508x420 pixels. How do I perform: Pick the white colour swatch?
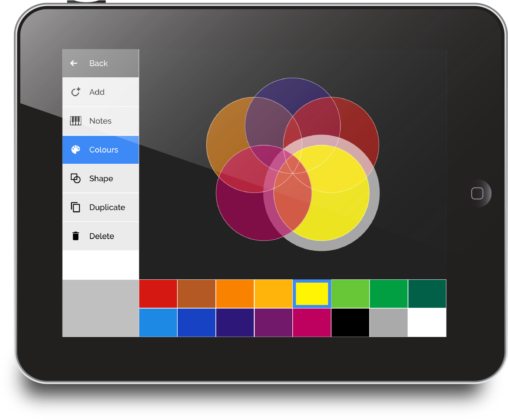click(427, 322)
